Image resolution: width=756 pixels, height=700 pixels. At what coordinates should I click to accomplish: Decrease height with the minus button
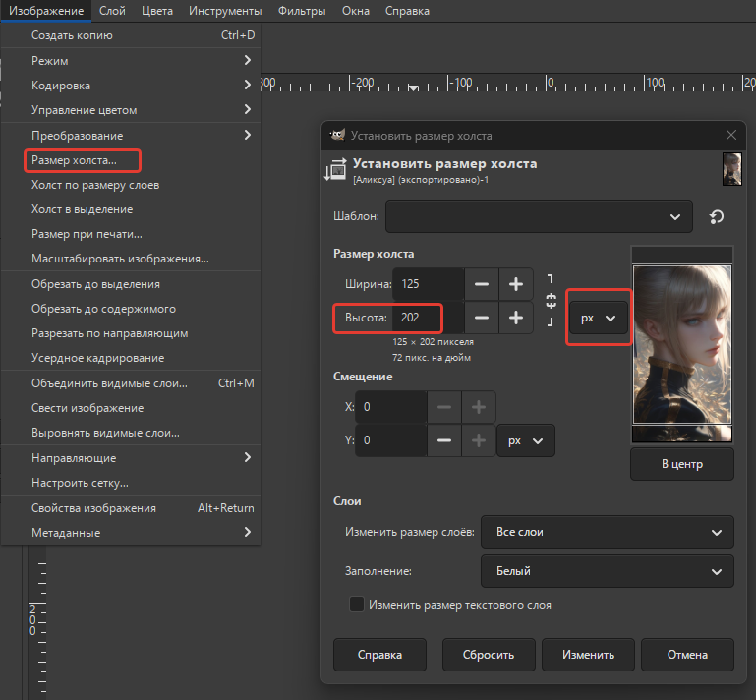pos(482,319)
